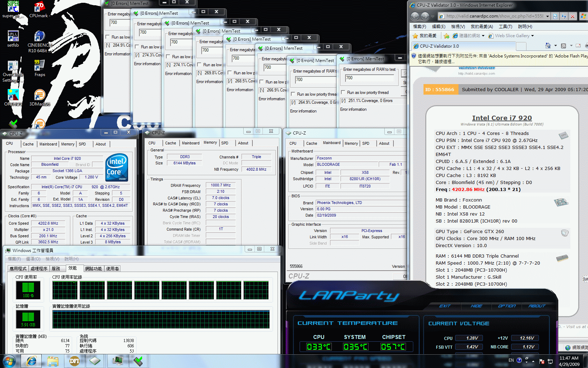Image resolution: width=588 pixels, height=368 pixels.
Task: Select the CINEBENCH R10 64Bit desktop icon
Action: [40, 42]
